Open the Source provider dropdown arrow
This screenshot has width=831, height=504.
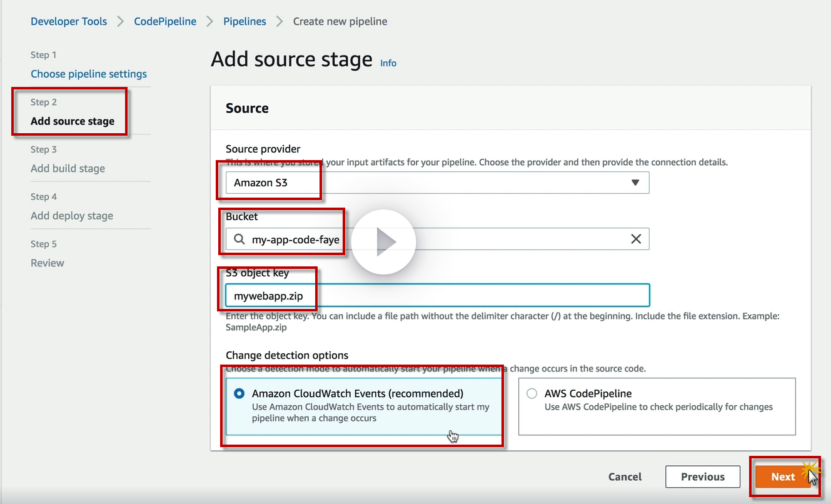coord(635,183)
